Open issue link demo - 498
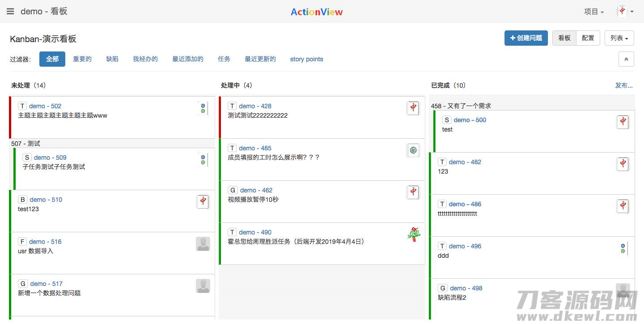The height and width of the screenshot is (324, 644). [466, 288]
